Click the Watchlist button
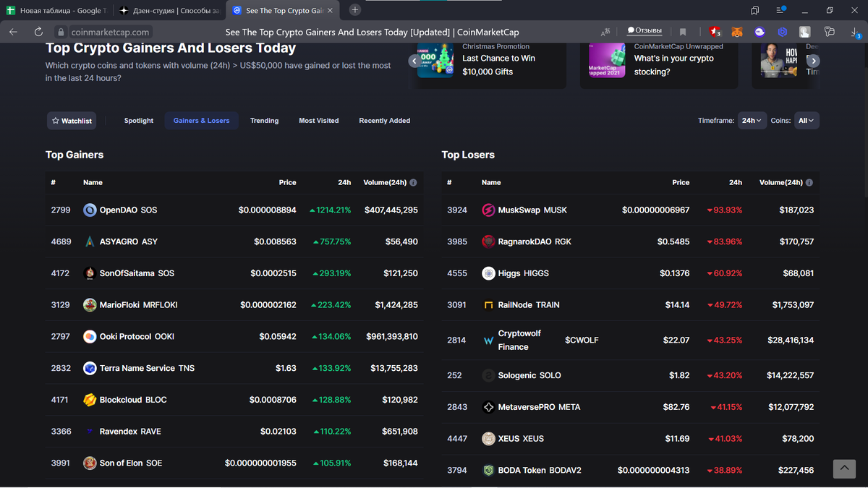 point(72,121)
